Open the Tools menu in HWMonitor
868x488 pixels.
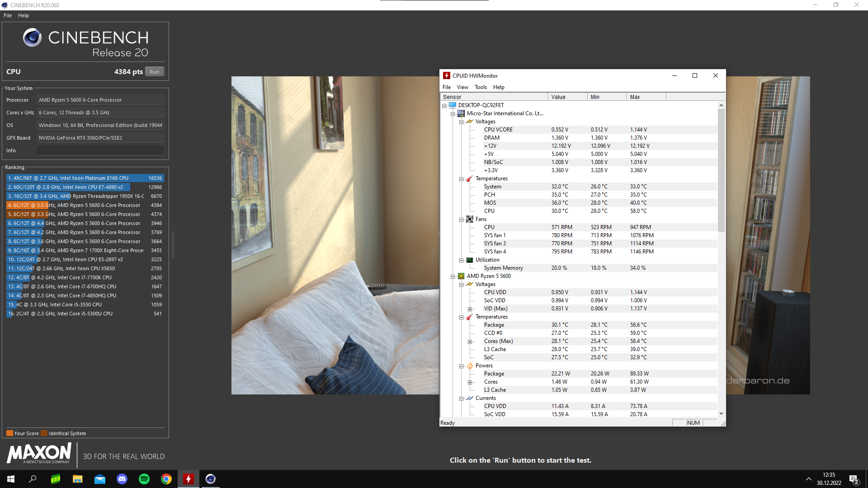[x=481, y=87]
